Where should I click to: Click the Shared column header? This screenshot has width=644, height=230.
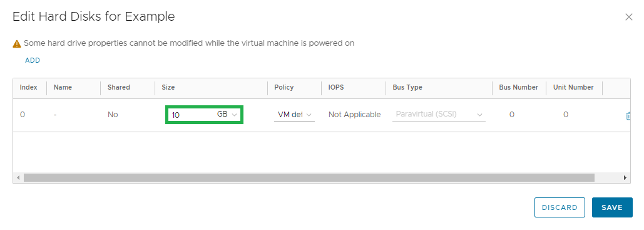pos(119,87)
